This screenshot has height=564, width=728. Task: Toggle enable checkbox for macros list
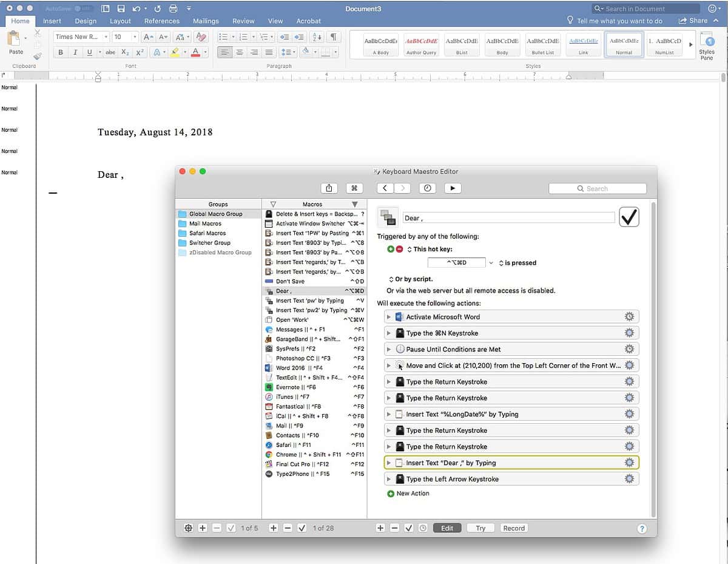[302, 528]
